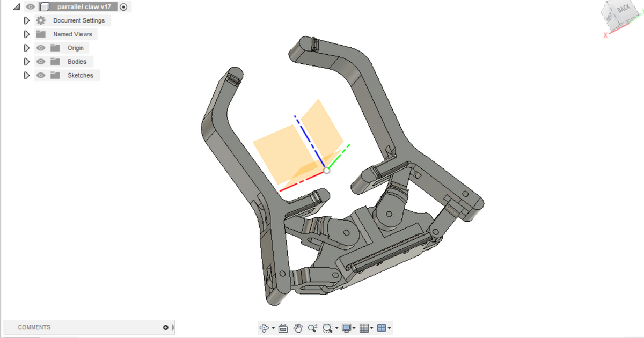The width and height of the screenshot is (644, 338).
Task: Open the Orbit type dropdown arrow
Action: coord(273,328)
